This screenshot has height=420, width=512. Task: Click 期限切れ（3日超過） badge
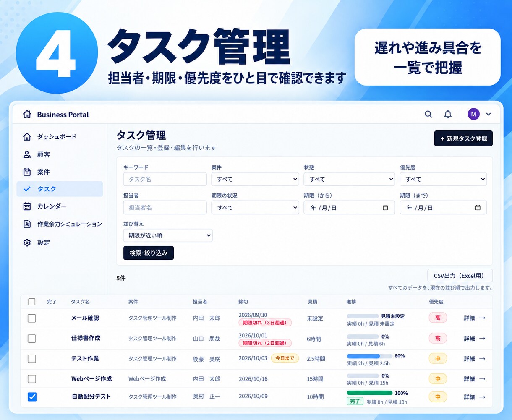[x=265, y=323]
